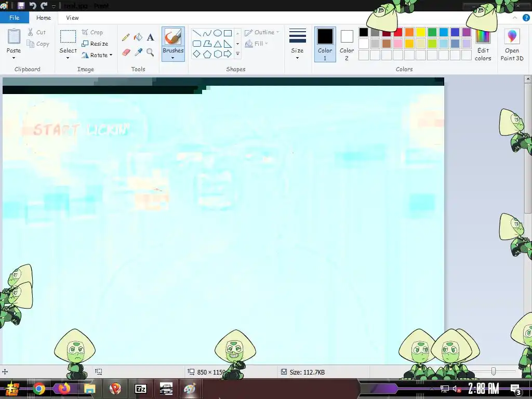Select the Eraser tool
Viewport: 532px width, 399px height.
[x=126, y=52]
